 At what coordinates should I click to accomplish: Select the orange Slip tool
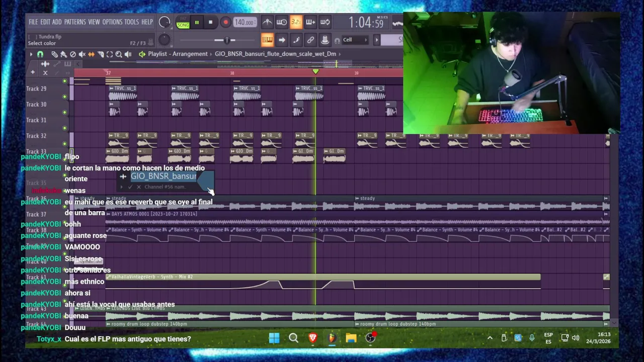91,54
